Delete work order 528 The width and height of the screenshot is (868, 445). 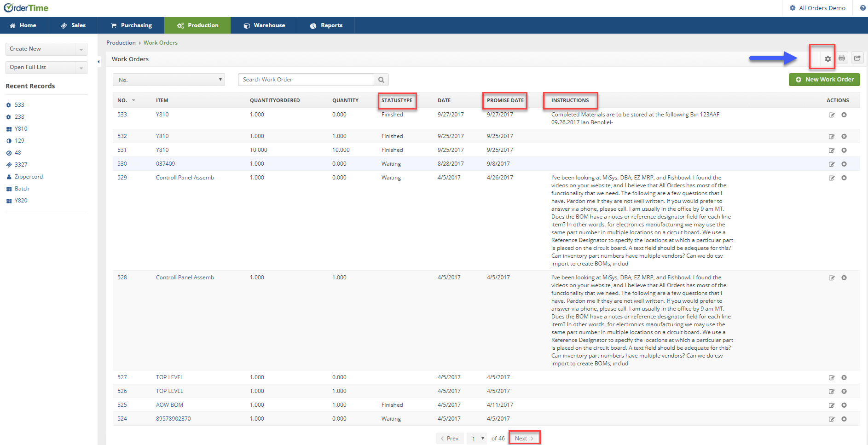tap(844, 278)
